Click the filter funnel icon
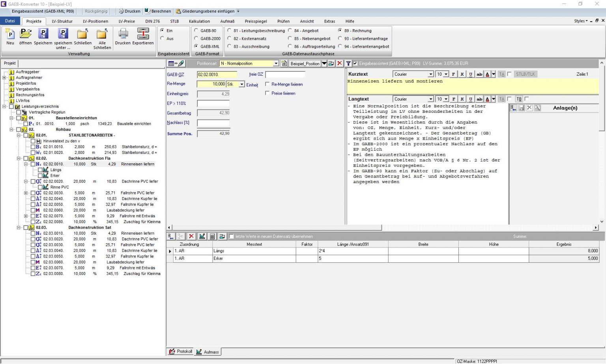This screenshot has height=364, width=606. [348, 63]
